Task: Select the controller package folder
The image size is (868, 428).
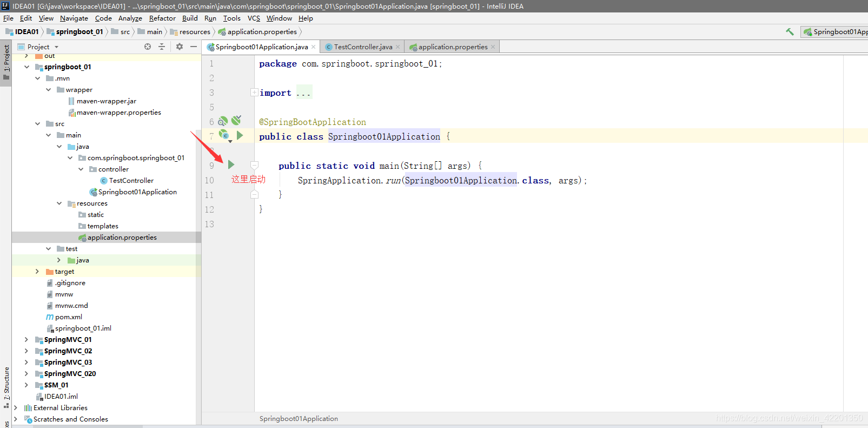Action: [109, 169]
